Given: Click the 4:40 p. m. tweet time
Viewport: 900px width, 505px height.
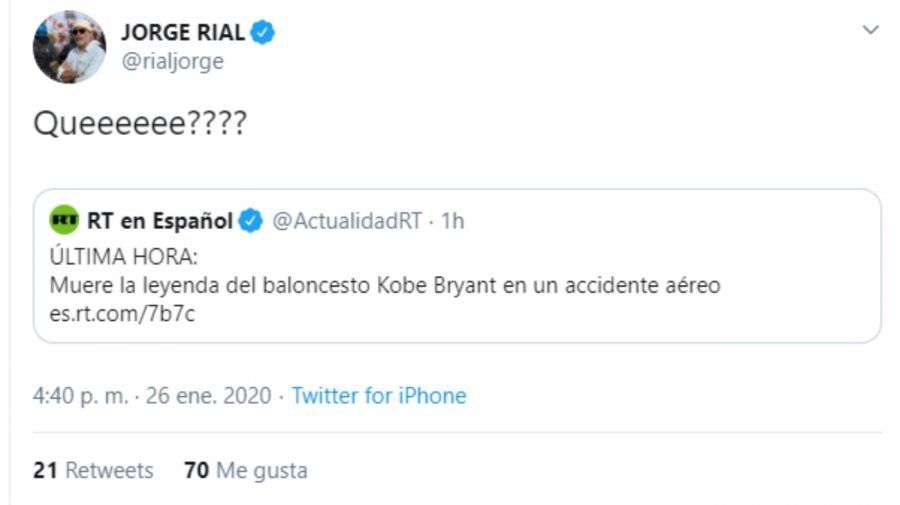Looking at the screenshot, I should (80, 396).
